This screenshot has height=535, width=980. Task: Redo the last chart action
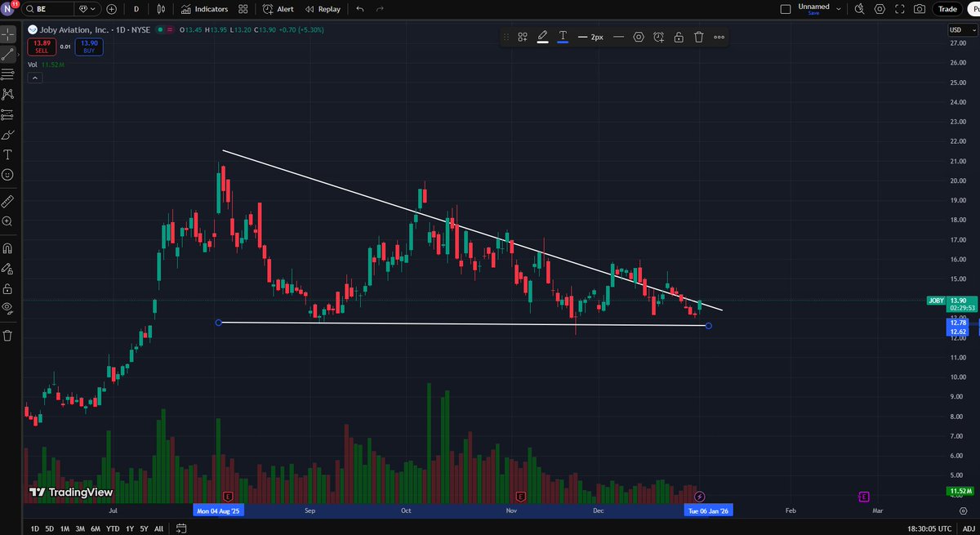click(380, 9)
